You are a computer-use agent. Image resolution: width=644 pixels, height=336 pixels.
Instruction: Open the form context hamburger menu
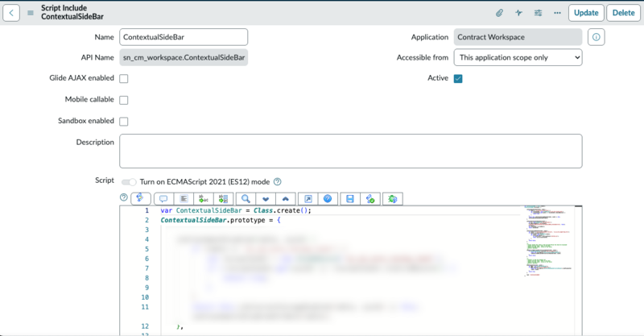pos(31,13)
